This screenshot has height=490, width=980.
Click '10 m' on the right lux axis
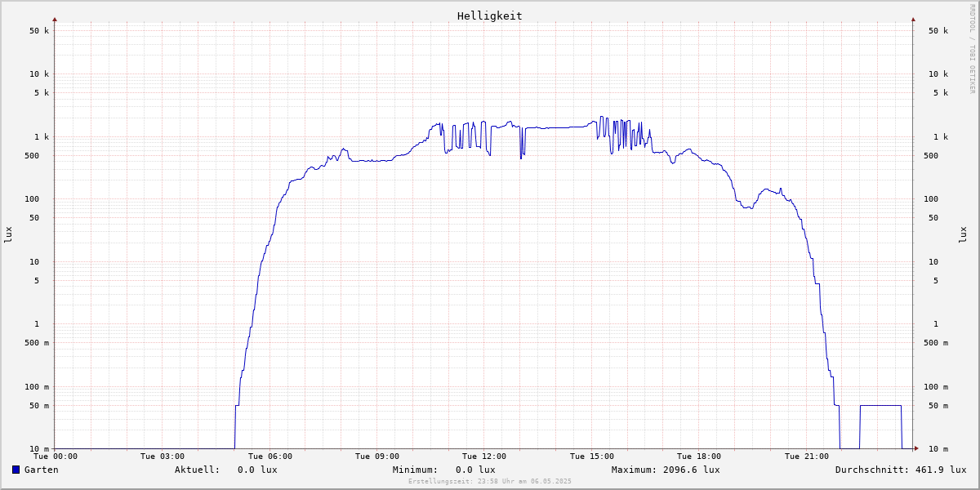point(938,449)
